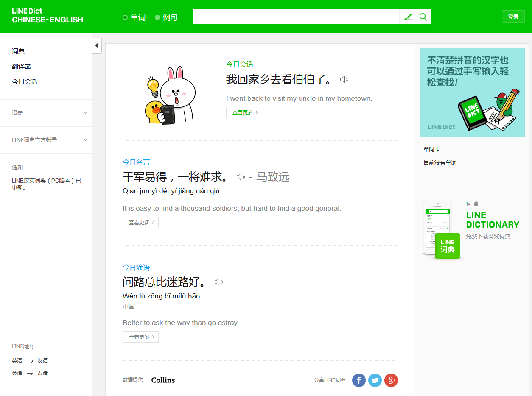This screenshot has height=396, width=532.
Task: Switch to 英语 → 汉语 dictionary
Action: tap(30, 361)
